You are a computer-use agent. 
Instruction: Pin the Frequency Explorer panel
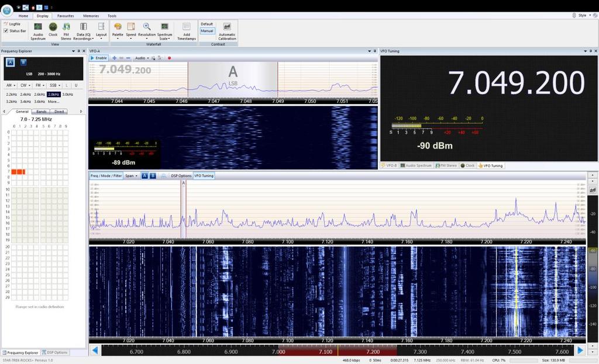point(79,51)
